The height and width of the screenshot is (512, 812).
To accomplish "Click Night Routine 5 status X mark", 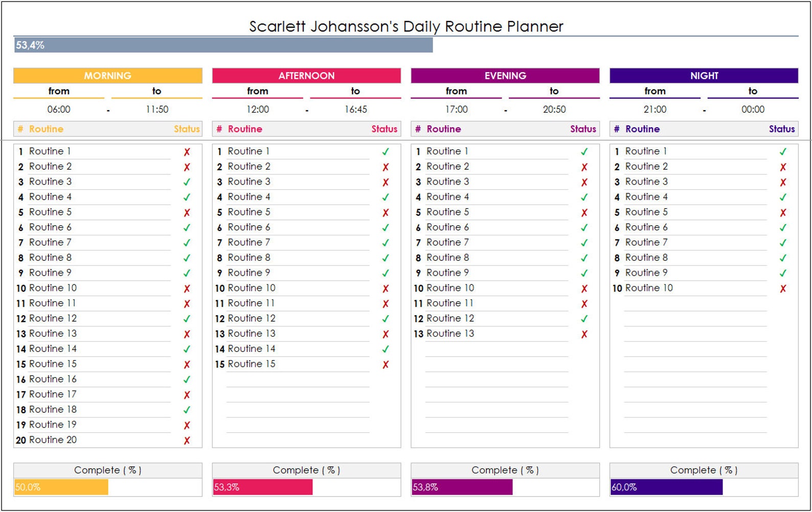I will coord(783,213).
